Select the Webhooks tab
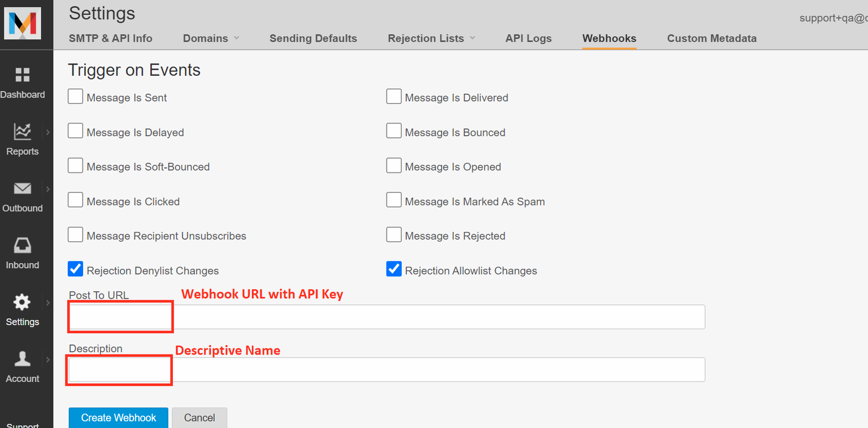The width and height of the screenshot is (868, 428). (x=609, y=38)
